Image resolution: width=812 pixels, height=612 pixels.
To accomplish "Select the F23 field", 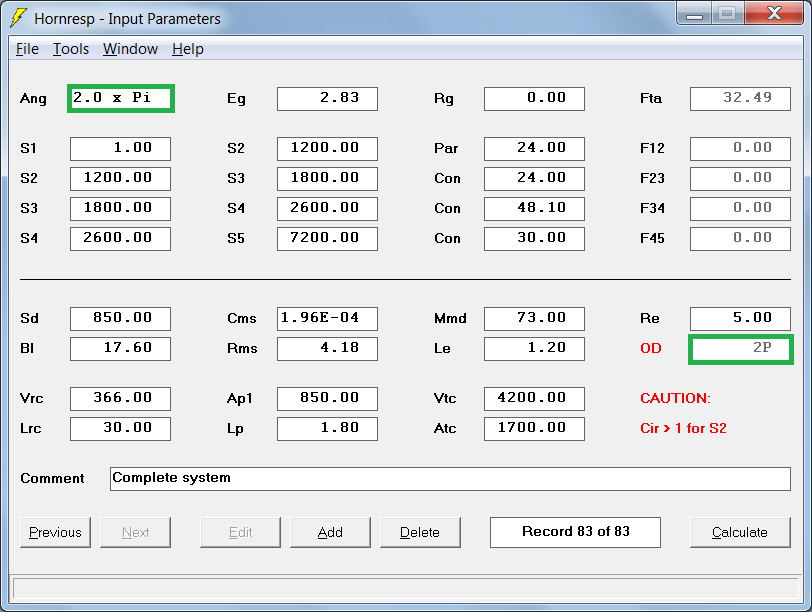I will click(740, 179).
